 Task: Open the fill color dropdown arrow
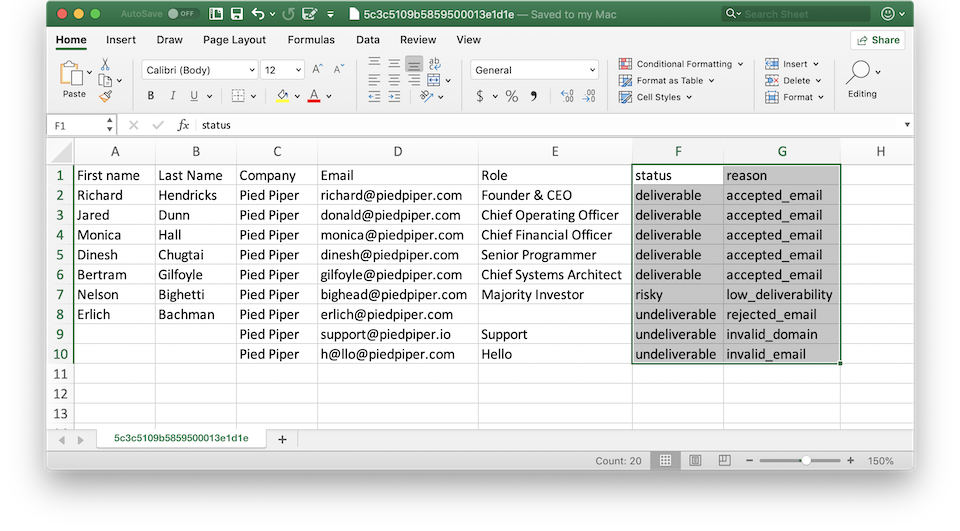(298, 96)
